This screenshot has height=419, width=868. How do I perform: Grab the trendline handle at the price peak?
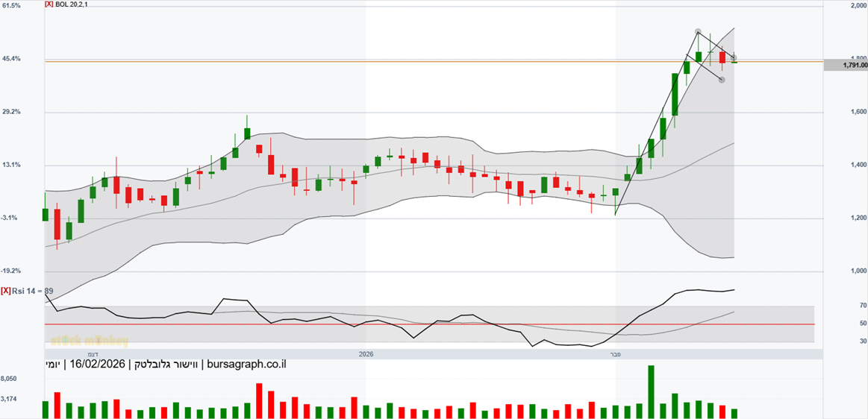click(x=698, y=31)
